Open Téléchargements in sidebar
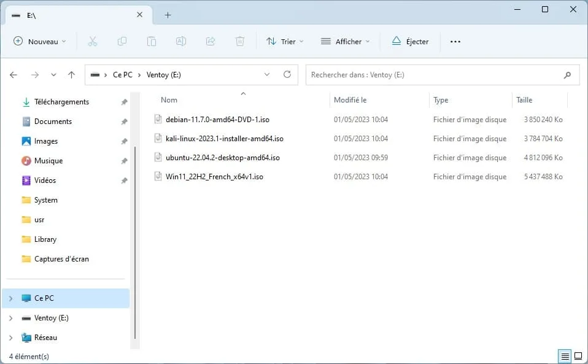Image resolution: width=588 pixels, height=364 pixels. [61, 102]
